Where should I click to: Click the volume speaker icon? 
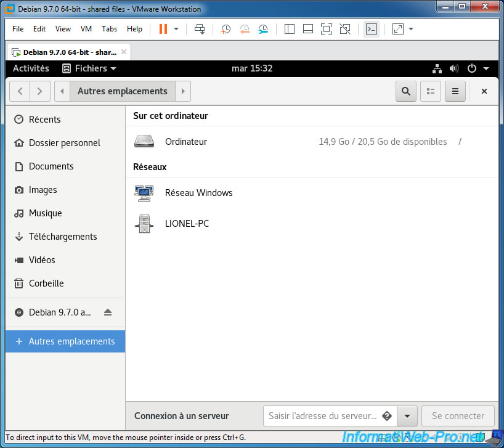pyautogui.click(x=454, y=68)
